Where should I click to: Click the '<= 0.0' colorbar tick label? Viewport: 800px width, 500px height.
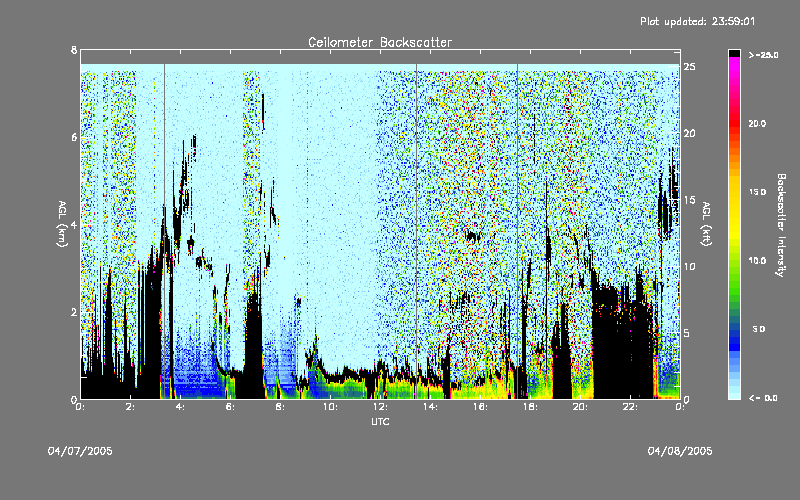[x=763, y=398]
